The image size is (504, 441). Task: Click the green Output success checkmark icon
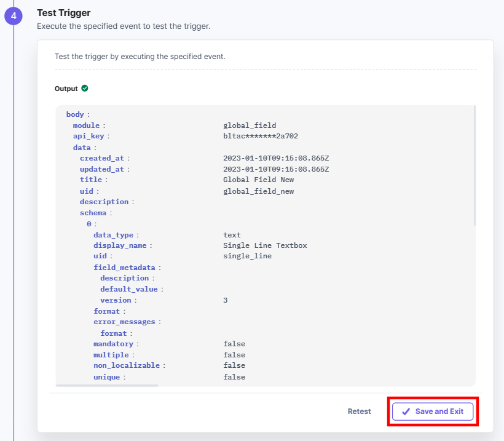85,88
